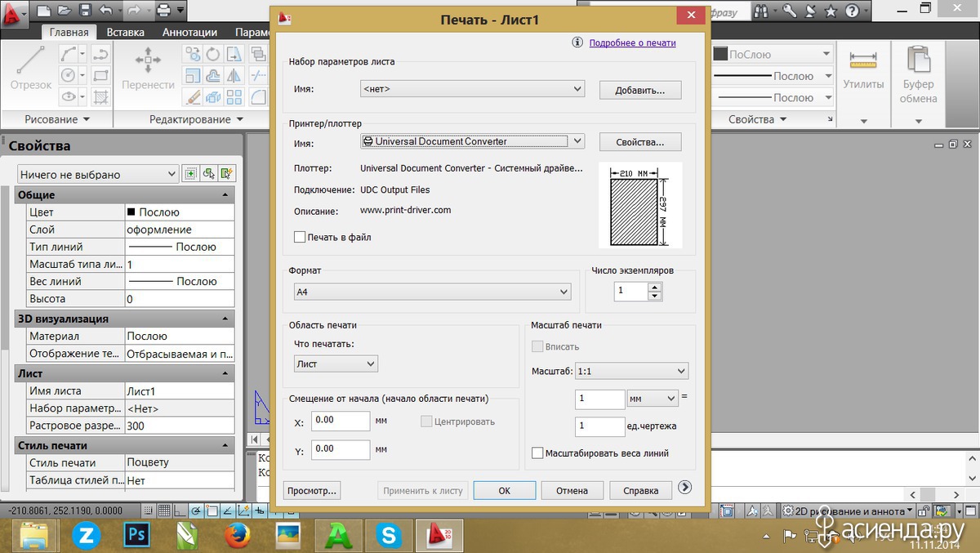The width and height of the screenshot is (980, 553).
Task: Select the Scale tool icon
Action: (x=193, y=76)
